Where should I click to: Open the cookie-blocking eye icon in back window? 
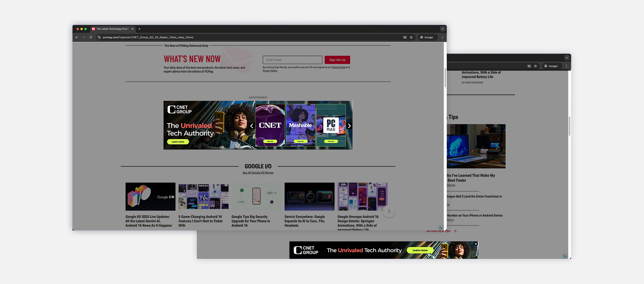[x=529, y=66]
